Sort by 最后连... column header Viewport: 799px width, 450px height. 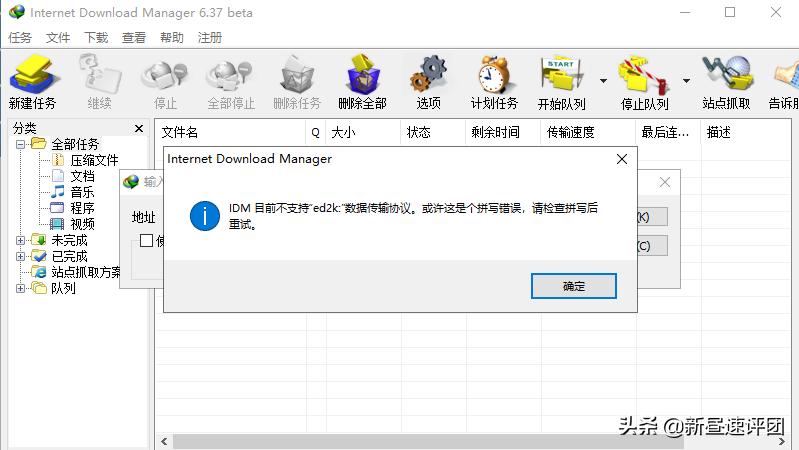668,133
